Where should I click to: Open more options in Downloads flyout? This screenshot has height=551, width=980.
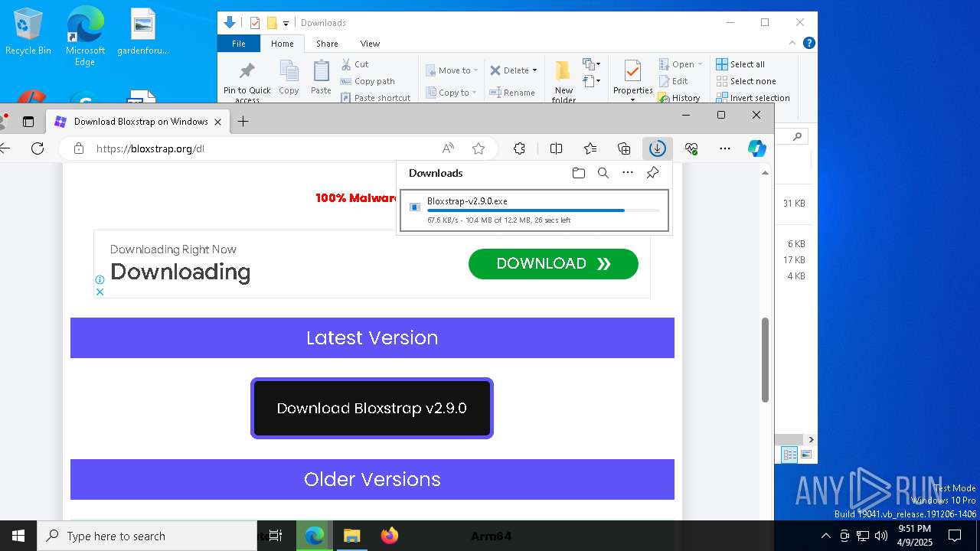(x=628, y=173)
